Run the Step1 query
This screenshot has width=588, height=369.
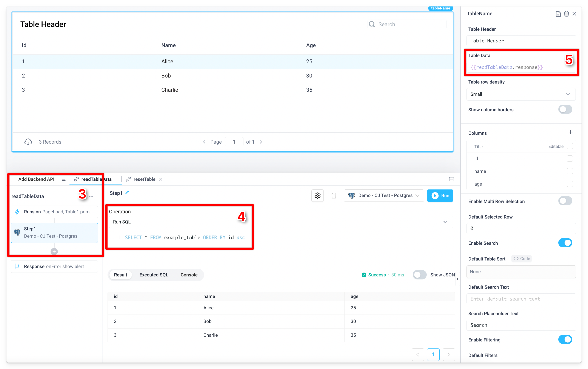[x=440, y=195]
